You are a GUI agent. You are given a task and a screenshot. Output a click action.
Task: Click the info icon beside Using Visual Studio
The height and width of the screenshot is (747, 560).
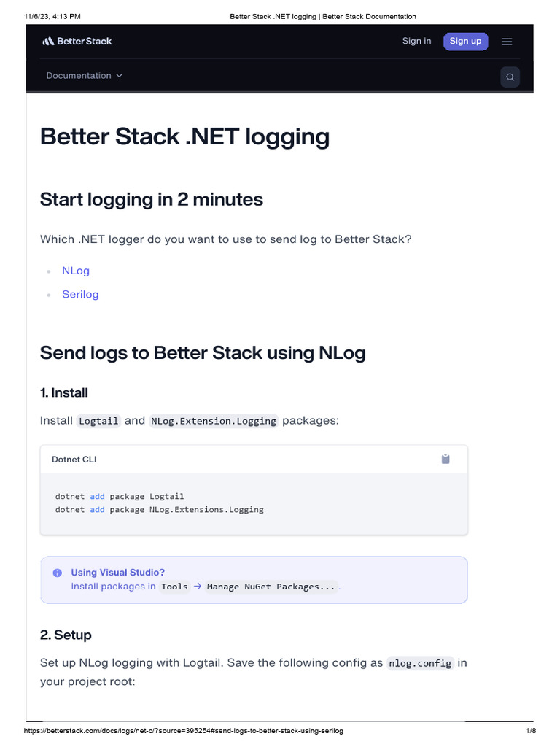(x=58, y=573)
